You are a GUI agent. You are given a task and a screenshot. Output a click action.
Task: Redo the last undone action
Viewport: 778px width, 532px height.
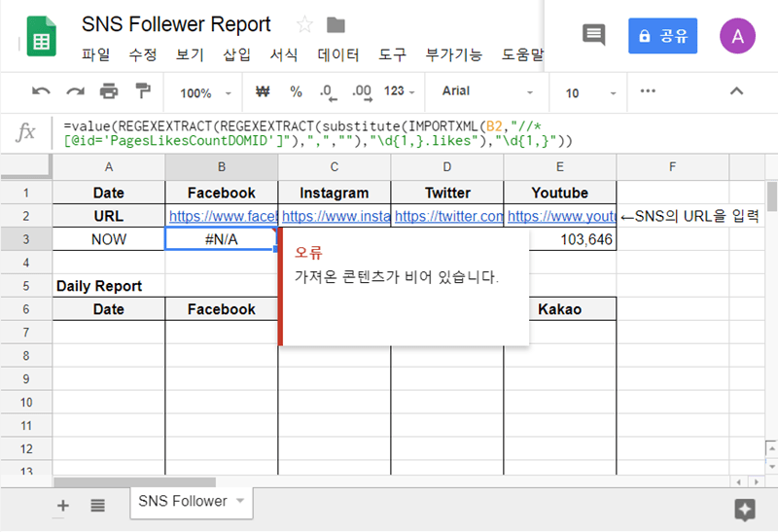point(76,91)
